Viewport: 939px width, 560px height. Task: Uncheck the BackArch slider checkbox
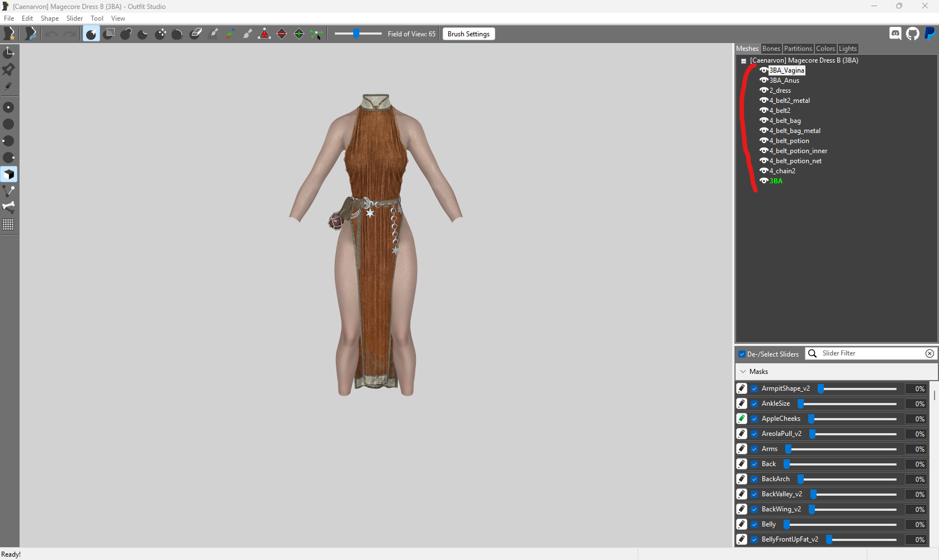click(755, 480)
